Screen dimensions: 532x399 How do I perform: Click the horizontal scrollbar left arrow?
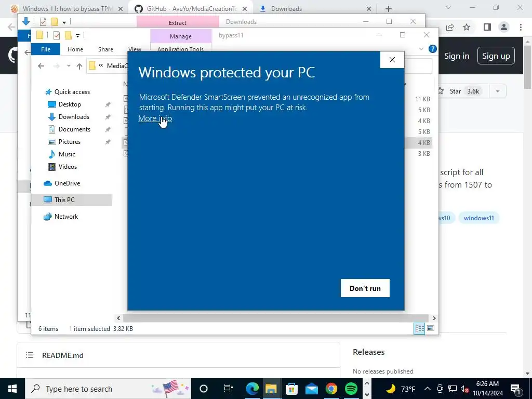[118, 318]
